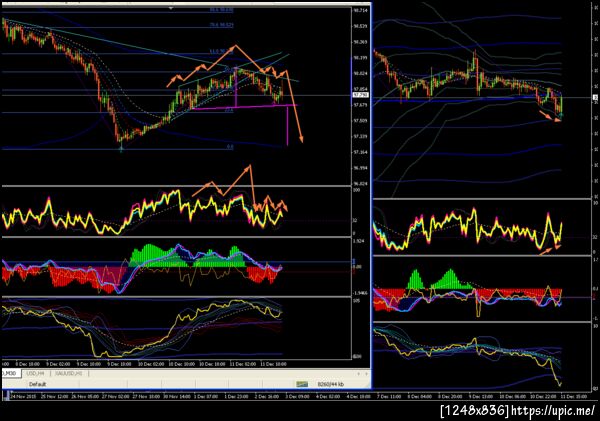Switch to the USD,H4 chart tab

[36, 373]
